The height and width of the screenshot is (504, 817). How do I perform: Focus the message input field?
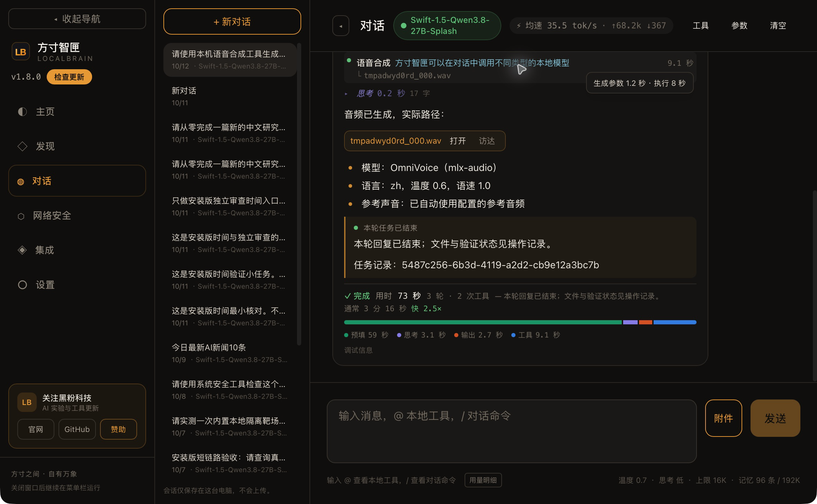(512, 431)
